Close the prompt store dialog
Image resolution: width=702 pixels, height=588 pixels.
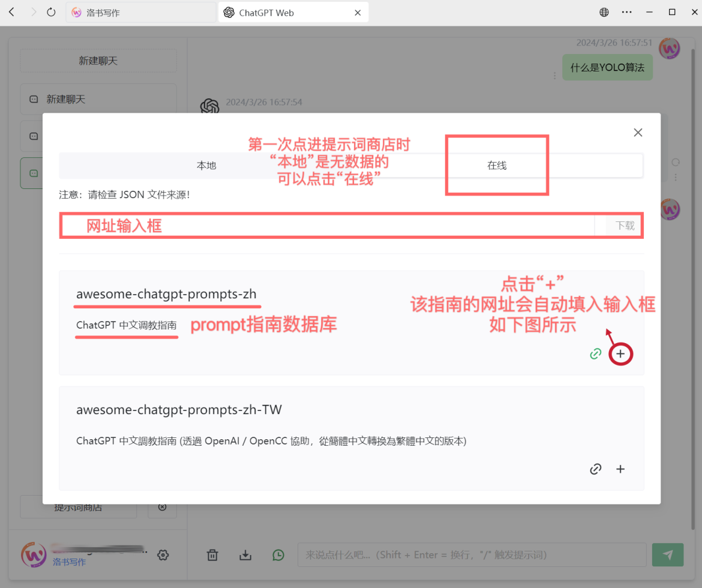click(x=638, y=133)
